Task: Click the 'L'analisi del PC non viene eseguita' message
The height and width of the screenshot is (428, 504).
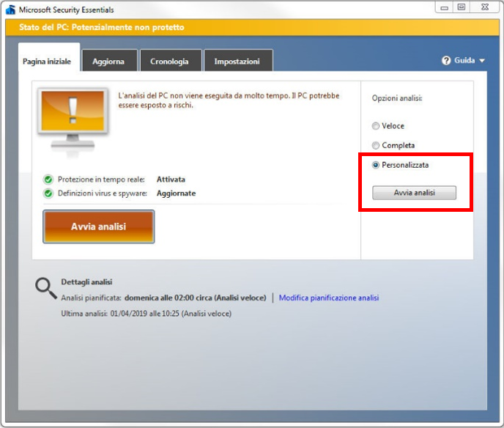Action: click(229, 100)
